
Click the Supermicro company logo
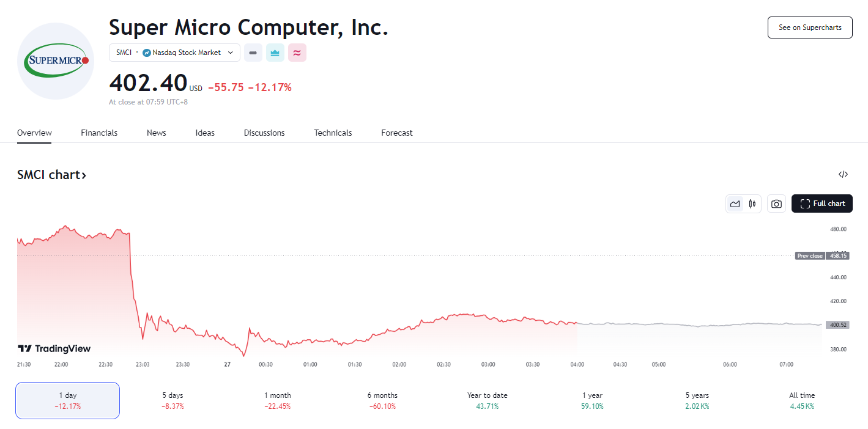pos(56,61)
